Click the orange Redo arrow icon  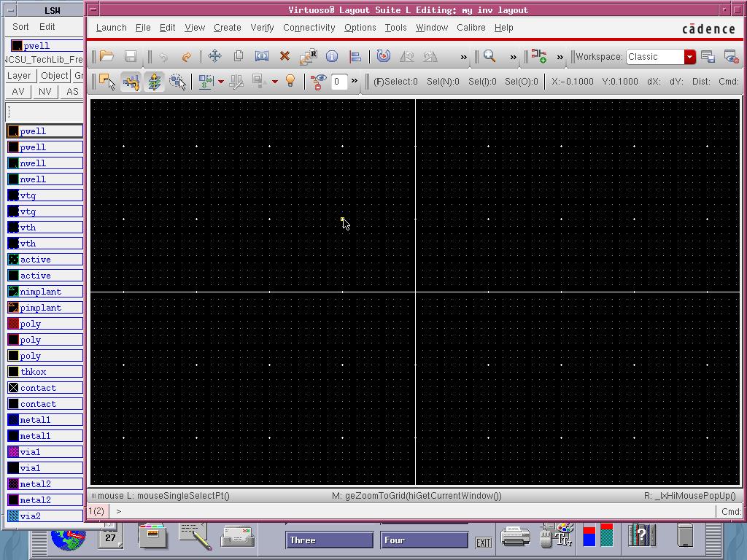point(186,57)
